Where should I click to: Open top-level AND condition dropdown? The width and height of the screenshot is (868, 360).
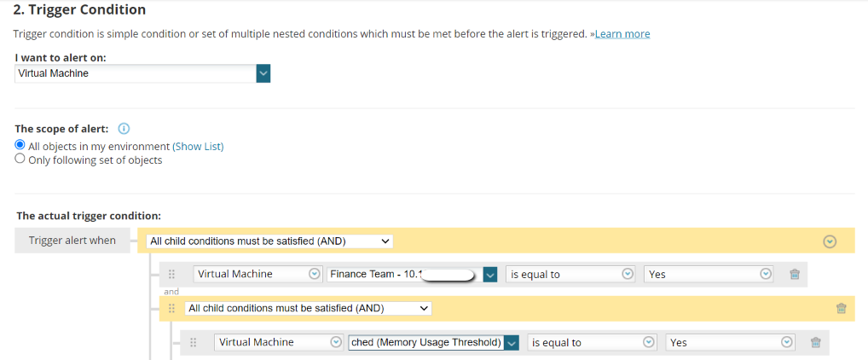tap(269, 241)
